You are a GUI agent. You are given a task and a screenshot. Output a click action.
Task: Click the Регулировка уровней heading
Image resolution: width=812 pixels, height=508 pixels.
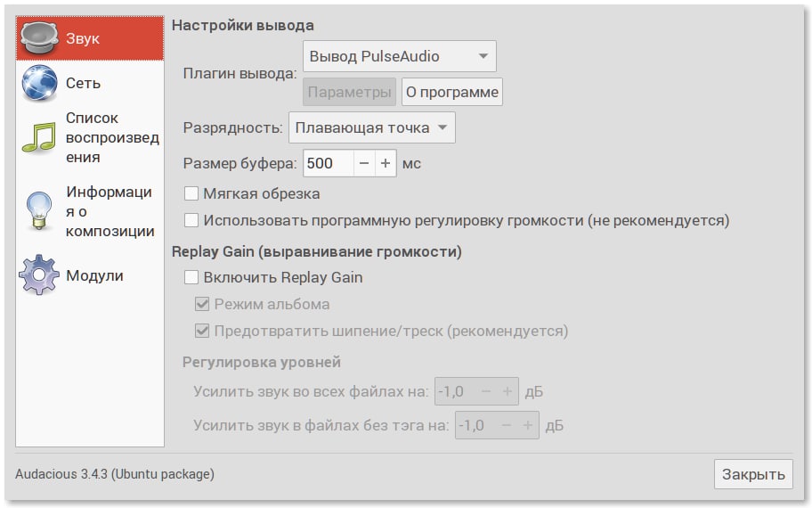pos(262,362)
